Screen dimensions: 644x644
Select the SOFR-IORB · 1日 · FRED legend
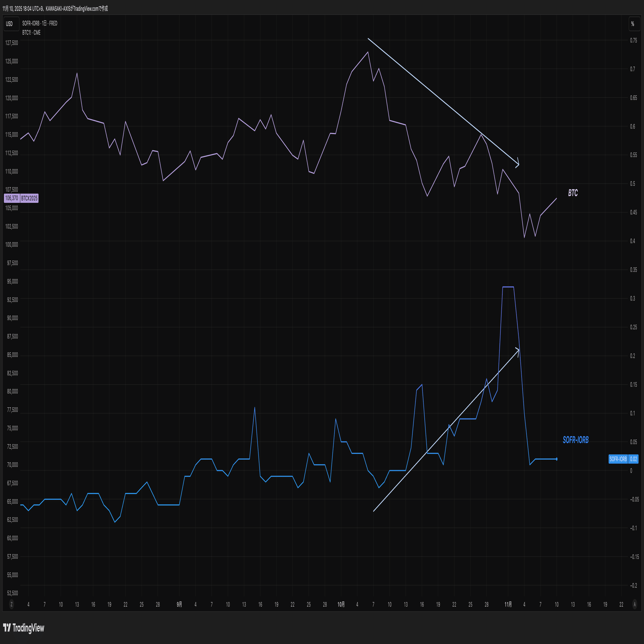[40, 23]
